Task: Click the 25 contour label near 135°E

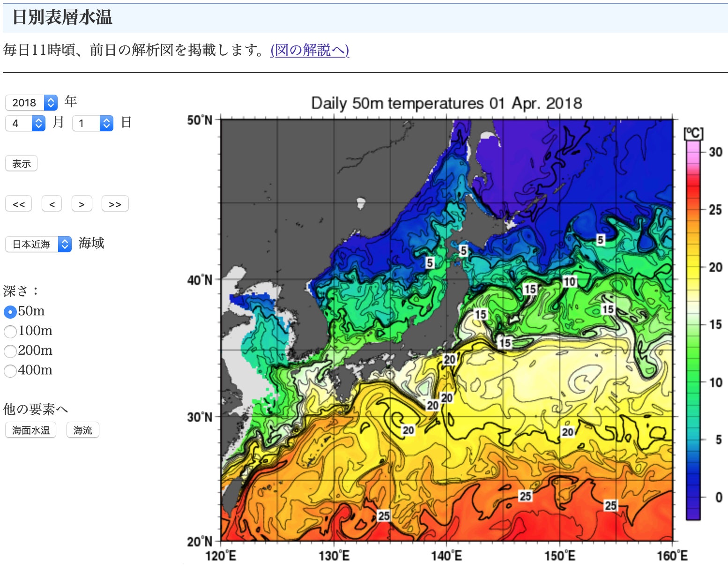Action: (x=384, y=515)
